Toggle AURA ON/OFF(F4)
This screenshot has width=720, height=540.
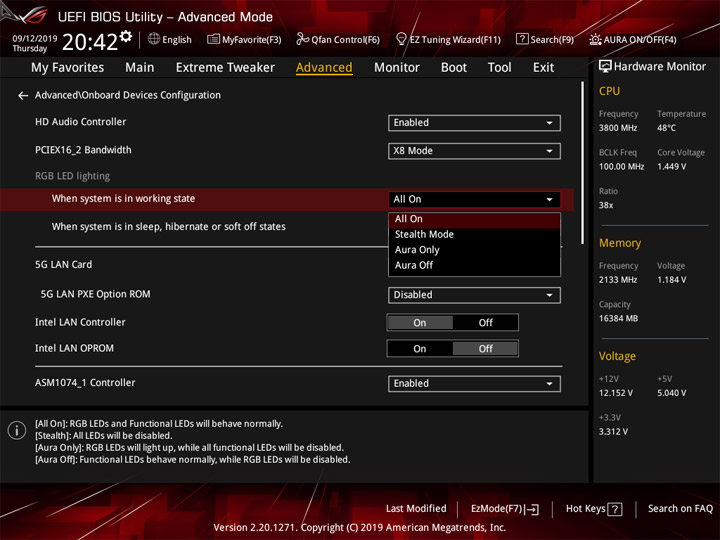633,39
